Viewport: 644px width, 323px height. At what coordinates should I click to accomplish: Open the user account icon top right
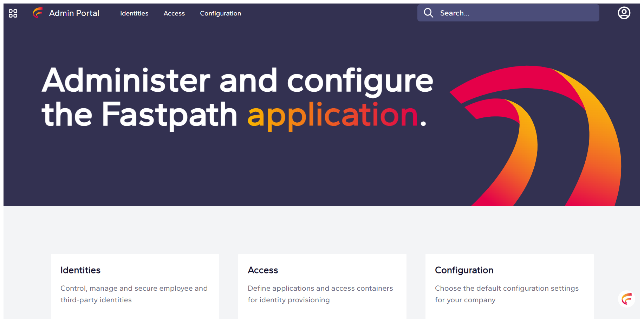point(624,13)
